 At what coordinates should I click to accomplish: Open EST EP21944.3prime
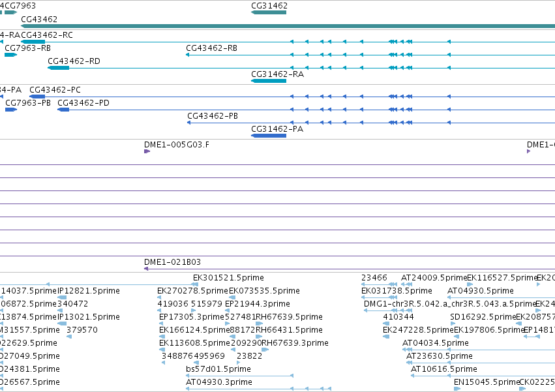(258, 304)
